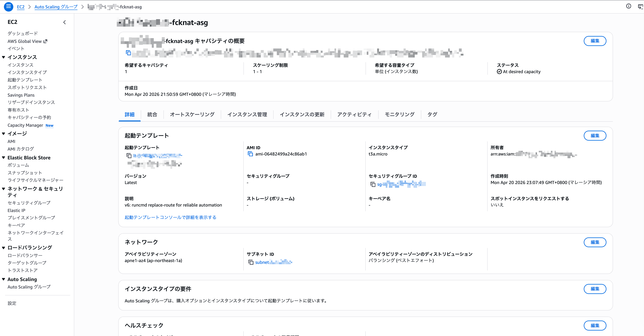Open ターゲットグループ in the sidebar
The image size is (644, 336).
click(27, 263)
